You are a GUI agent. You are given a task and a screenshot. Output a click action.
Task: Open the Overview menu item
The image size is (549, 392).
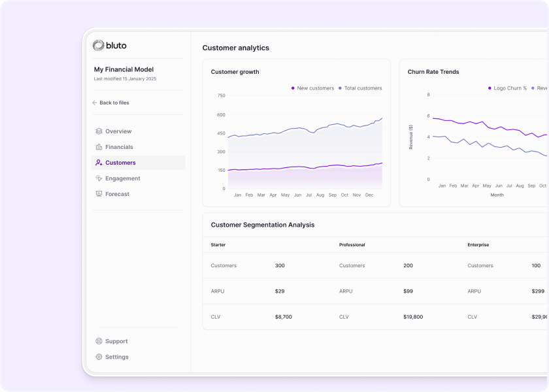(x=118, y=131)
